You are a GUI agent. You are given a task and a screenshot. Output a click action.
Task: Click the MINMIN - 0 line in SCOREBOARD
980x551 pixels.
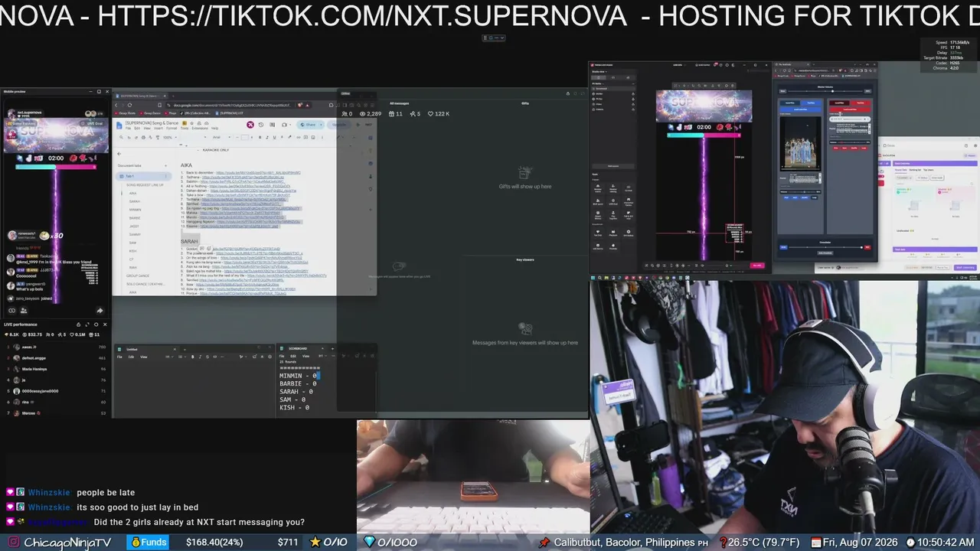(299, 376)
